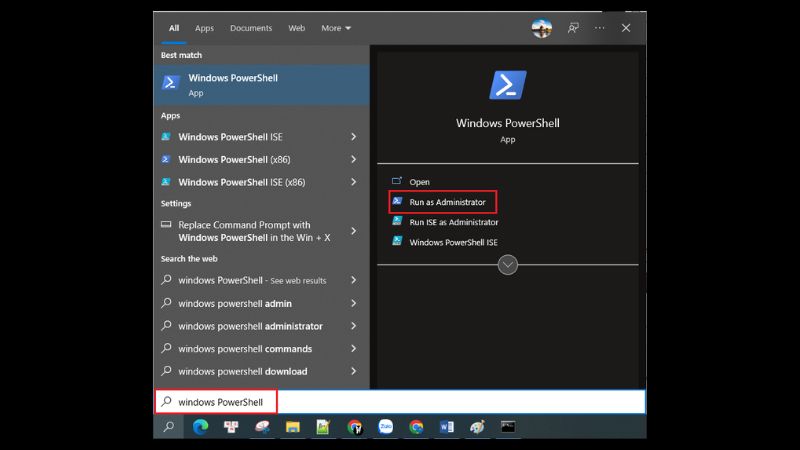Open Zalo app from taskbar

coord(385,427)
